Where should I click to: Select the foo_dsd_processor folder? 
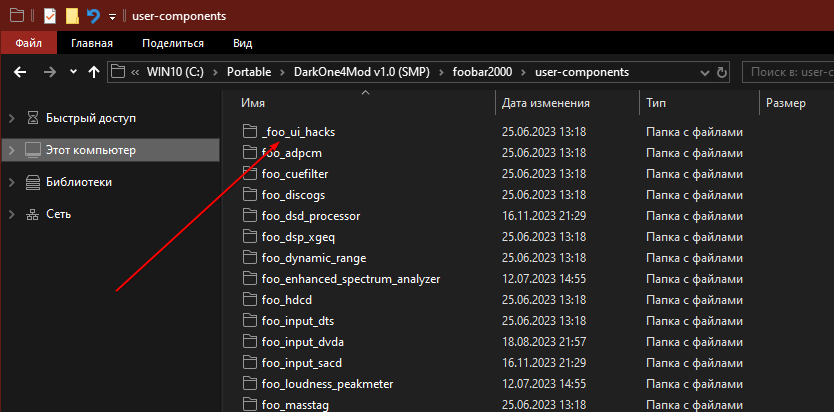point(311,216)
